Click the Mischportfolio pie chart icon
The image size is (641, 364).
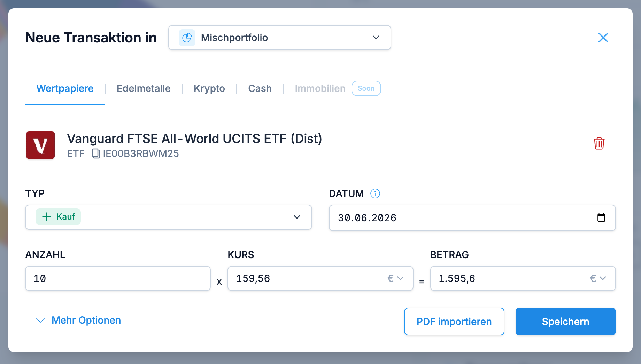(187, 38)
